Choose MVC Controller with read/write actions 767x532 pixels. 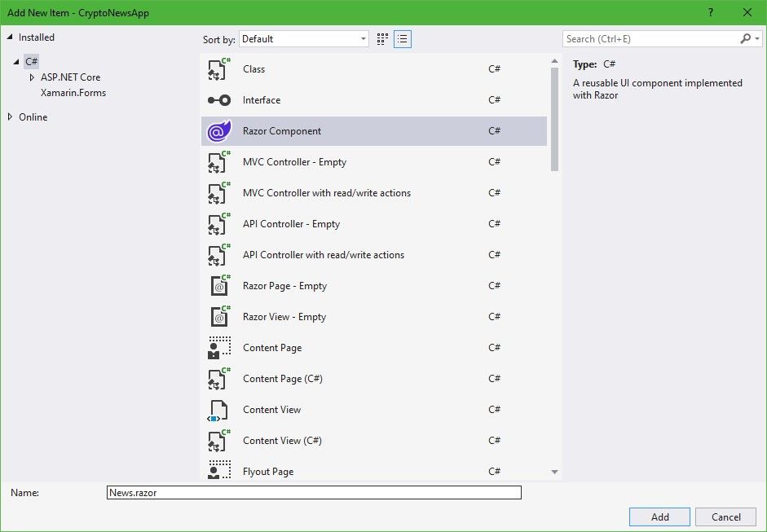[326, 193]
